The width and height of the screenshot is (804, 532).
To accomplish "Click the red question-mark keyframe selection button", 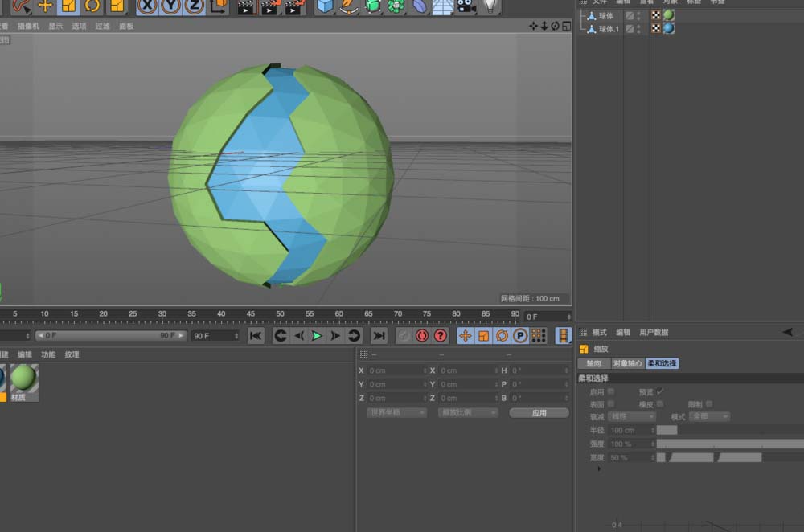I will (x=441, y=336).
